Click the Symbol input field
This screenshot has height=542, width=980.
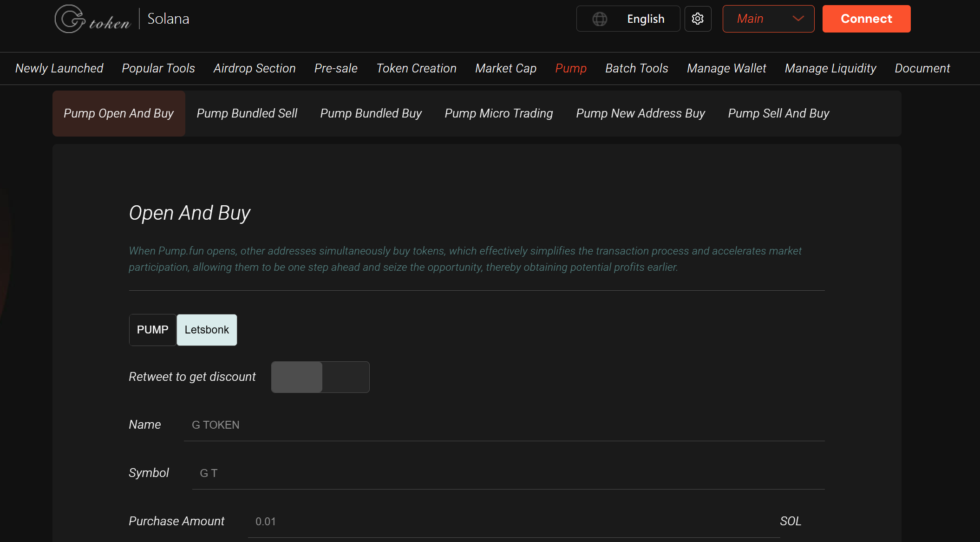click(x=508, y=473)
